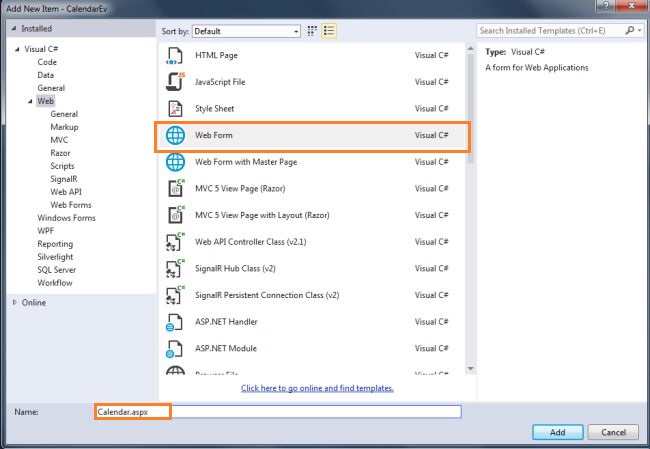Viewport: 650px width, 449px height.
Task: Select the HTML Page template icon
Action: [x=175, y=56]
